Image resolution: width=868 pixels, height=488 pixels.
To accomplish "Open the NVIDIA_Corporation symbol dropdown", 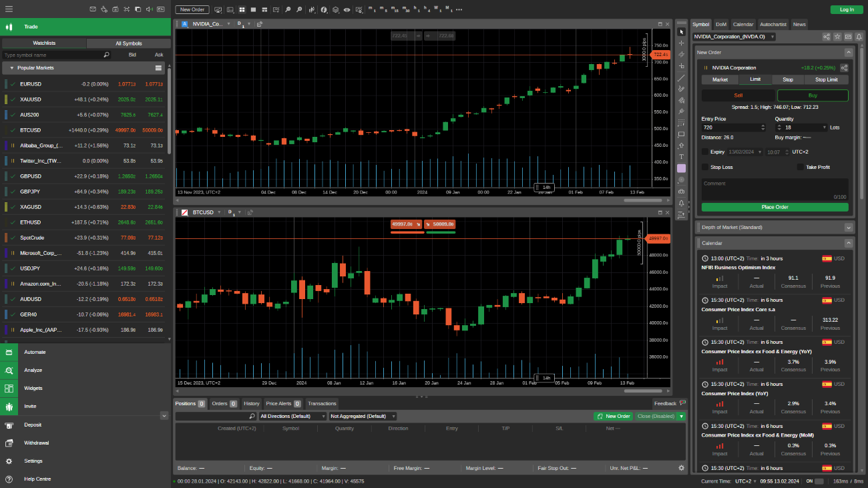I will [x=734, y=37].
